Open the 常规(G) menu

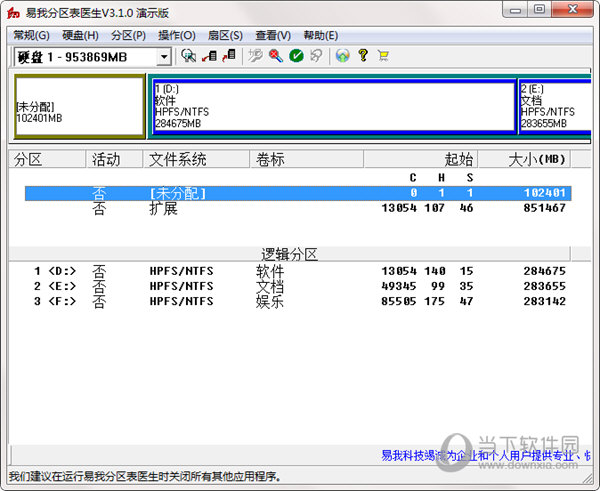pyautogui.click(x=31, y=36)
